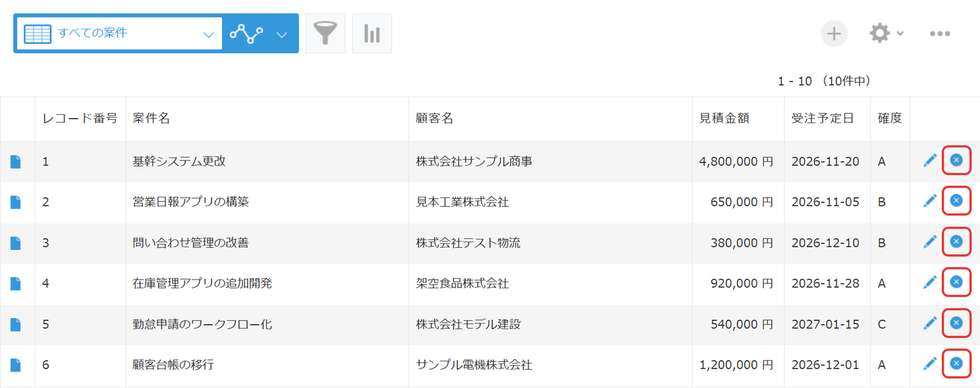
Task: Open the bar chart aggregate icon
Action: (372, 33)
